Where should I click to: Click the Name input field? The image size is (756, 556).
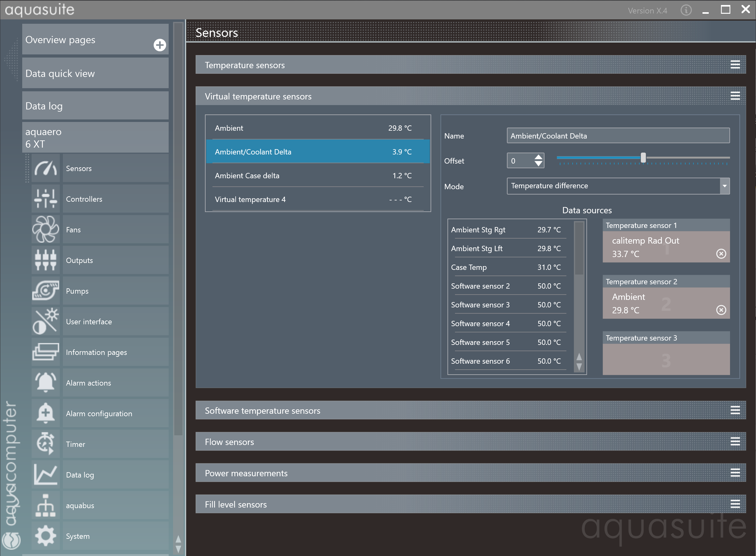point(618,136)
